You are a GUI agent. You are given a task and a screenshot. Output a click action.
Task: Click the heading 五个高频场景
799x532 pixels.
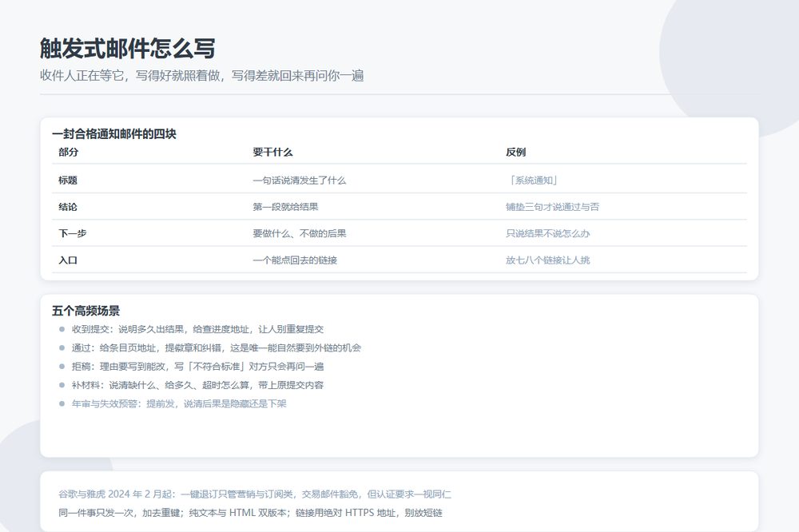click(86, 311)
